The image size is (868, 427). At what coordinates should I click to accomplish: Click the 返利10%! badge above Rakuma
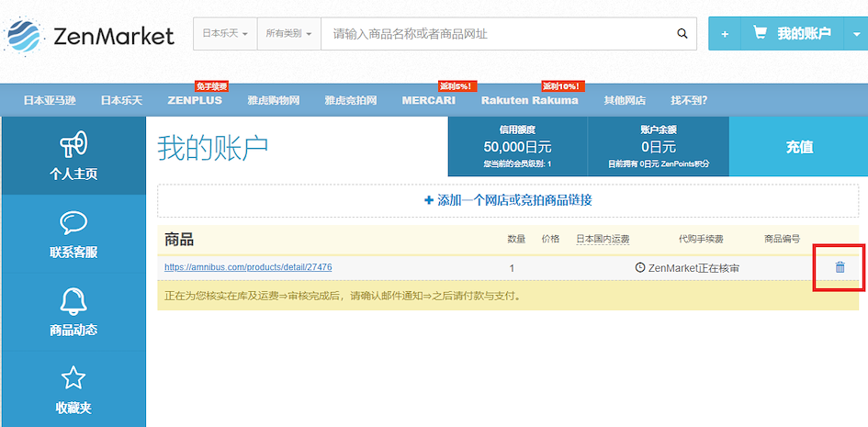coord(564,86)
